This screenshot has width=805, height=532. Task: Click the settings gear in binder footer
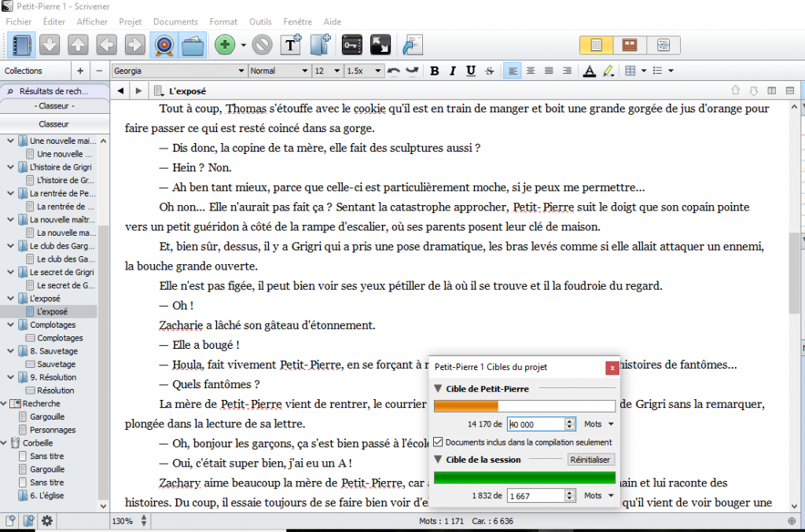coord(46,521)
